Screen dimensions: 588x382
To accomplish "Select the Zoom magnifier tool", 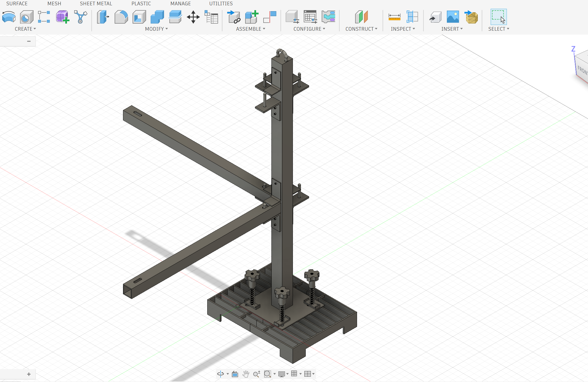I will click(x=257, y=374).
